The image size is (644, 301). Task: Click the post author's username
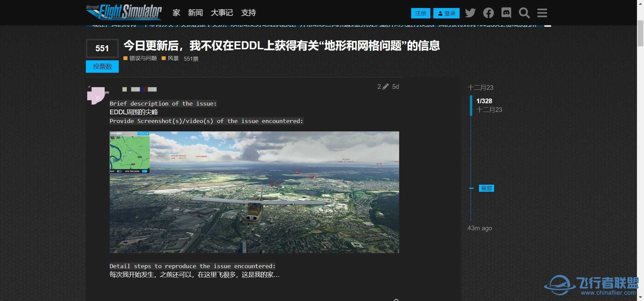(x=140, y=89)
